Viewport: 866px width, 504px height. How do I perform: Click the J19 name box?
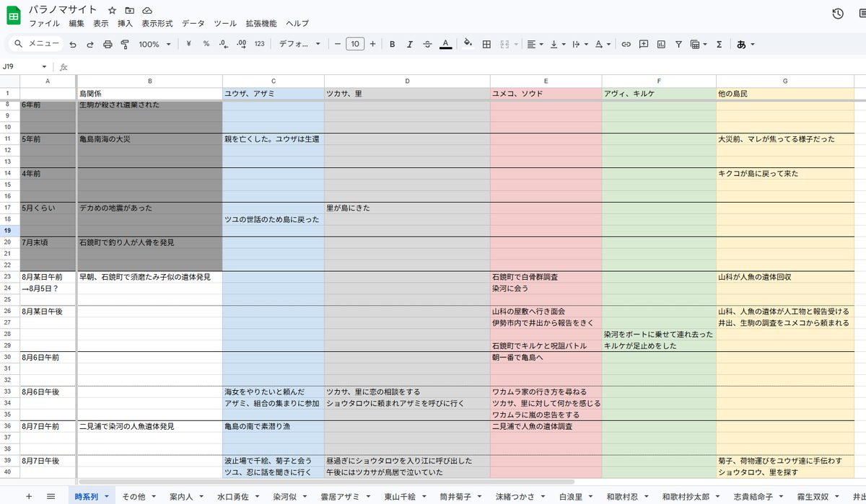22,66
